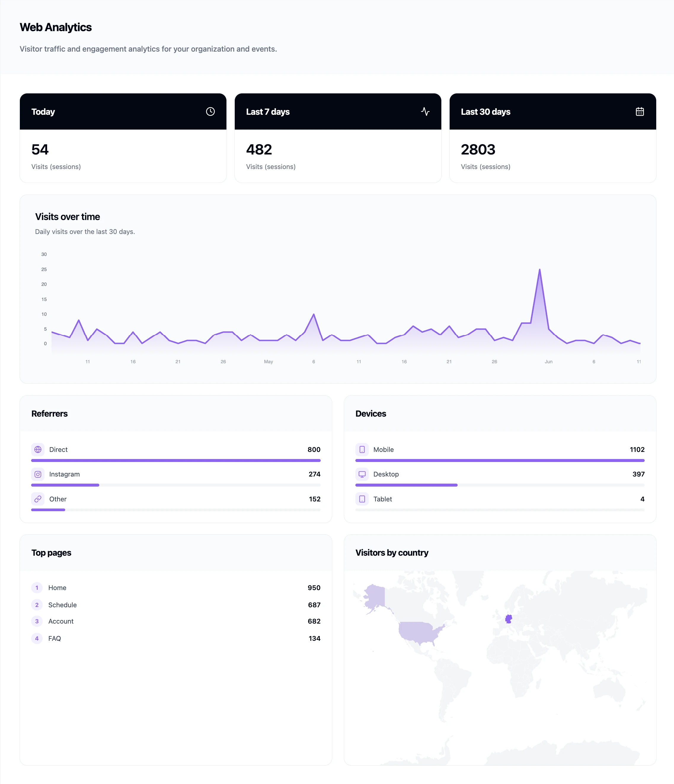Click the 2803 visits value
674x784 pixels.
click(x=478, y=149)
